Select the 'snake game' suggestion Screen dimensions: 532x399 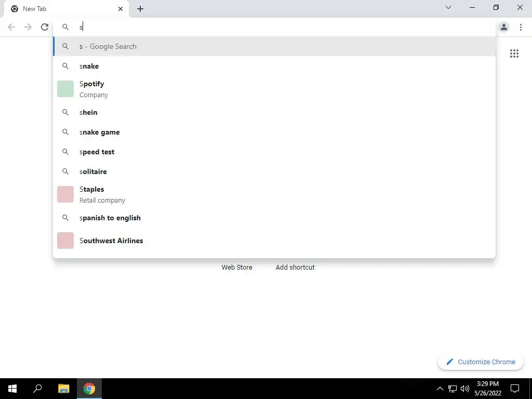[x=274, y=132]
